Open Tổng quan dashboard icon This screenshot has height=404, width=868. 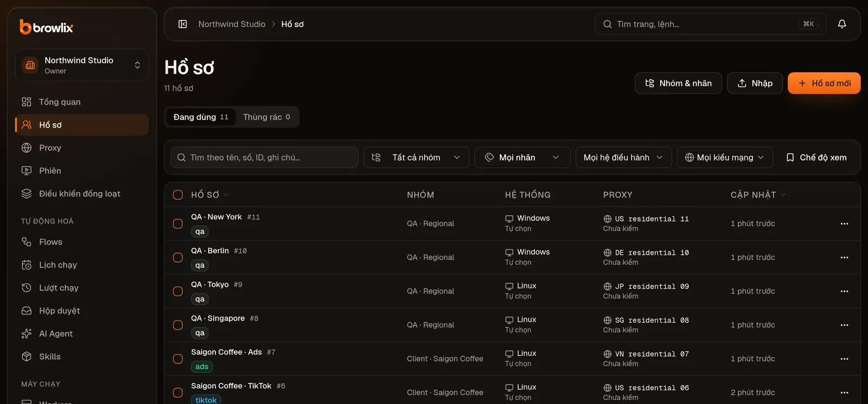click(x=27, y=102)
